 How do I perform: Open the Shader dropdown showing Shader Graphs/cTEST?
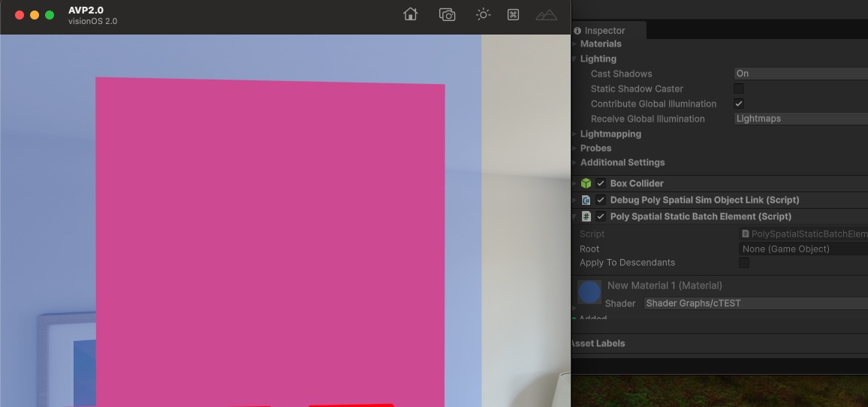pyautogui.click(x=755, y=303)
